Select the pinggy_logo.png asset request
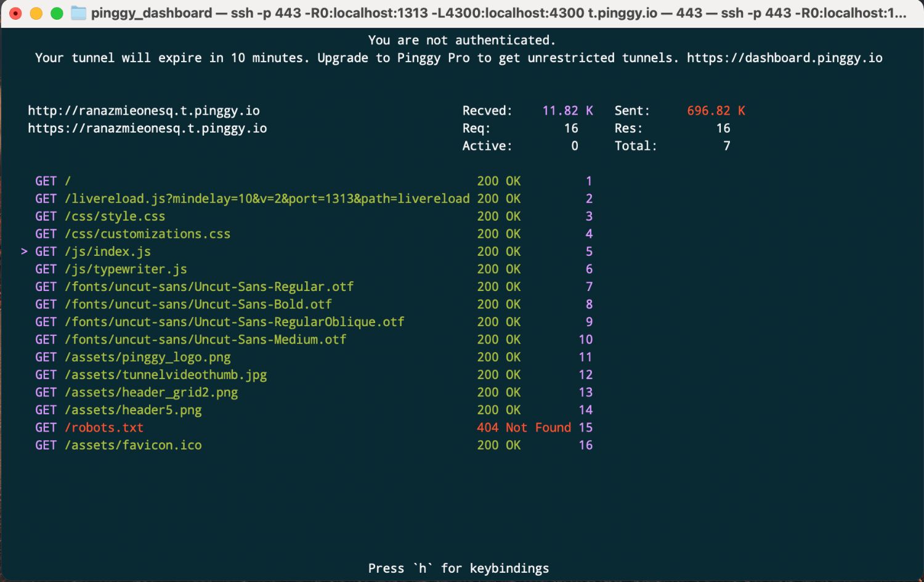Screen dimensions: 924x582 click(132, 357)
